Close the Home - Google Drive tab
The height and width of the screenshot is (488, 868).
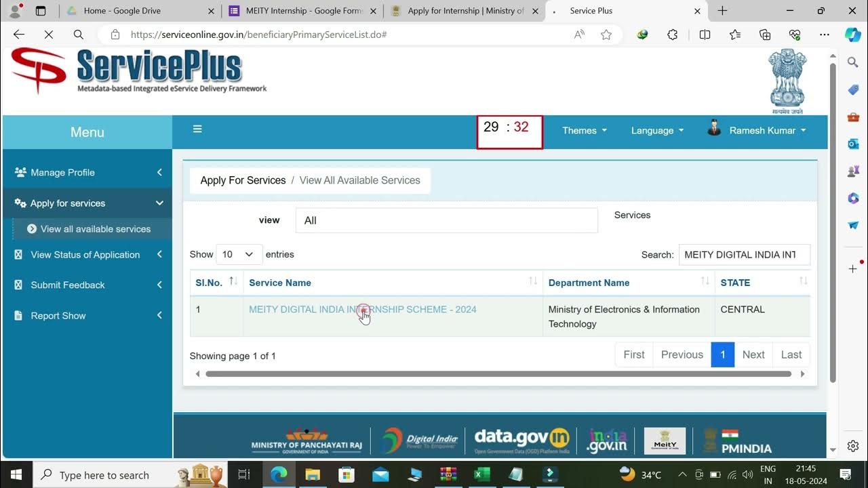[x=210, y=11]
